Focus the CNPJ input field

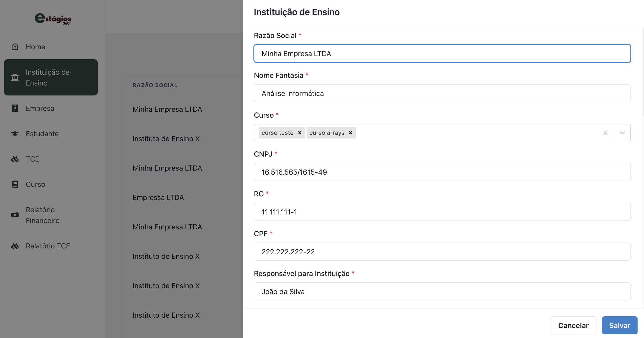click(442, 172)
